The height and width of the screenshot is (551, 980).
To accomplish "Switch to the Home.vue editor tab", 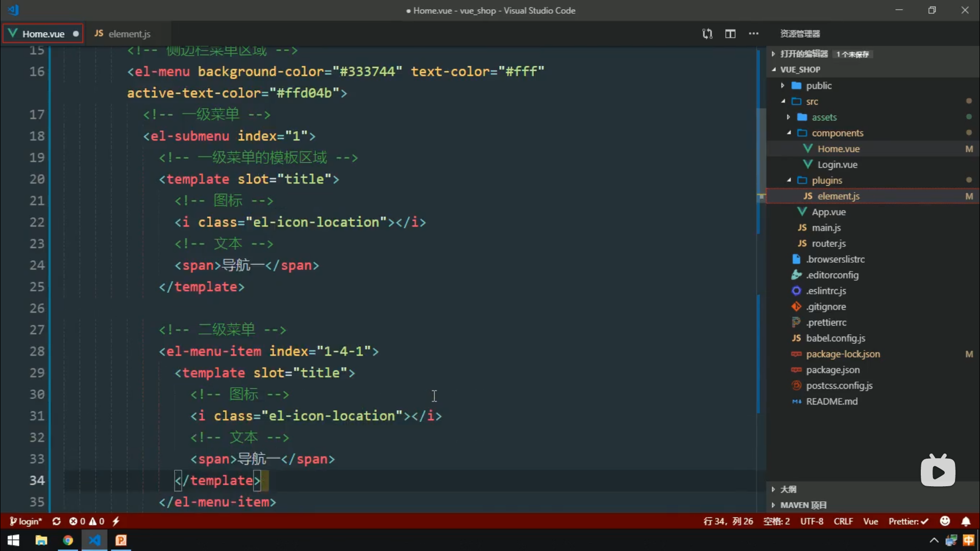I will point(43,34).
